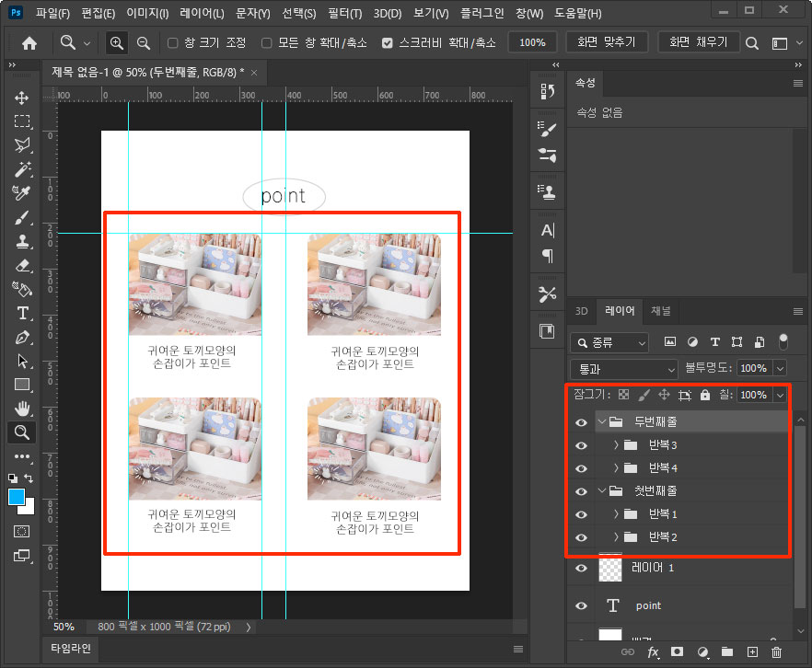Switch to the 채널 tab
The image size is (812, 668).
click(660, 311)
